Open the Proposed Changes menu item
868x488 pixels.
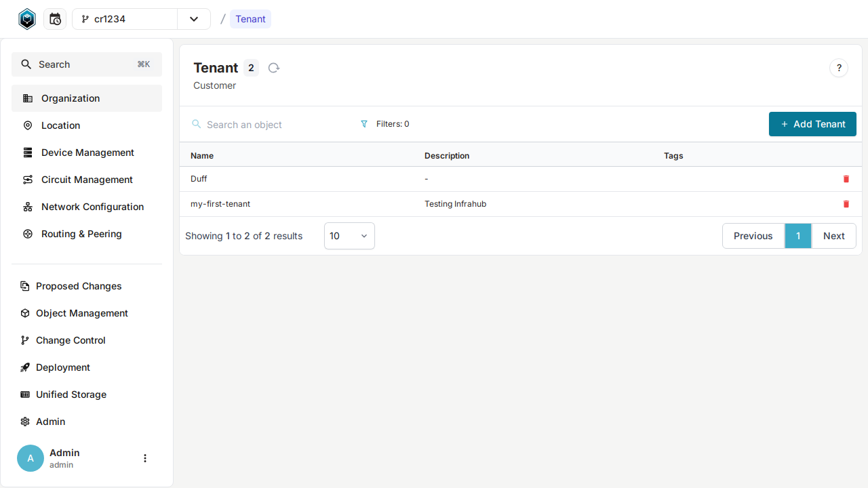[x=79, y=286]
